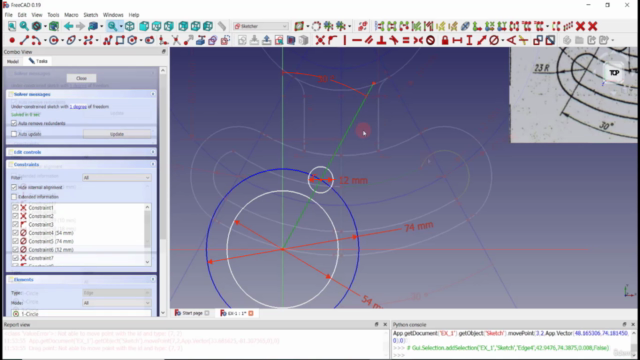The width and height of the screenshot is (640, 360).
Task: Apply Radius/diameter constraint
Action: point(494,40)
